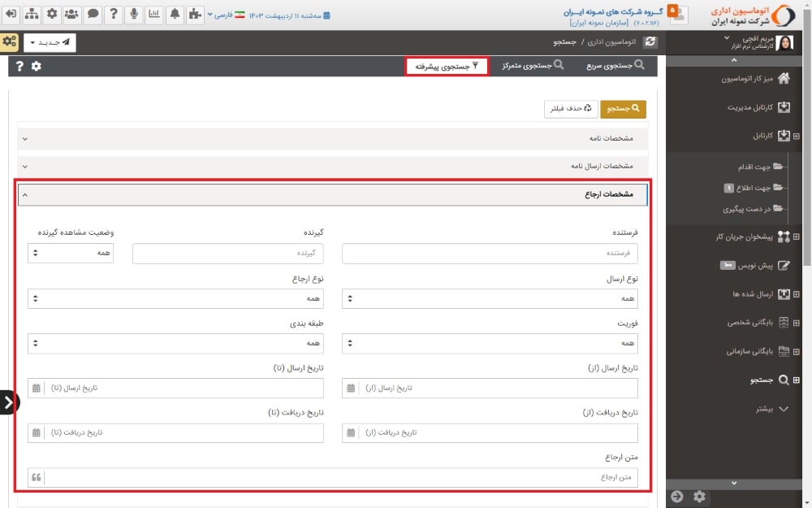
Task: Click the puzzle piece plugins icon
Action: click(x=195, y=14)
